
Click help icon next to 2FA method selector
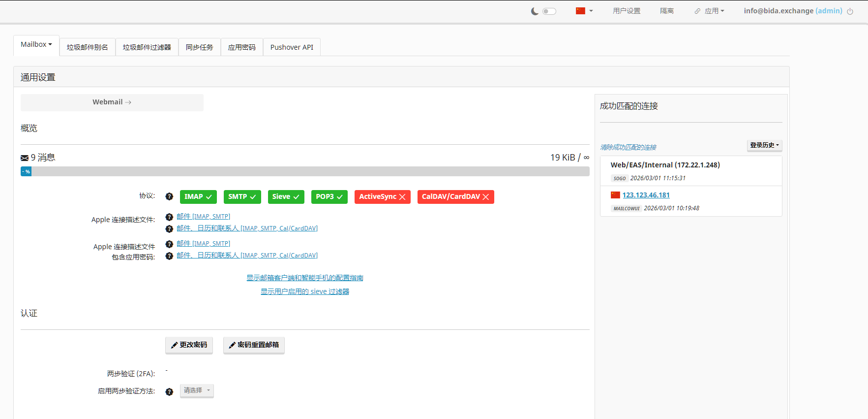(x=169, y=392)
